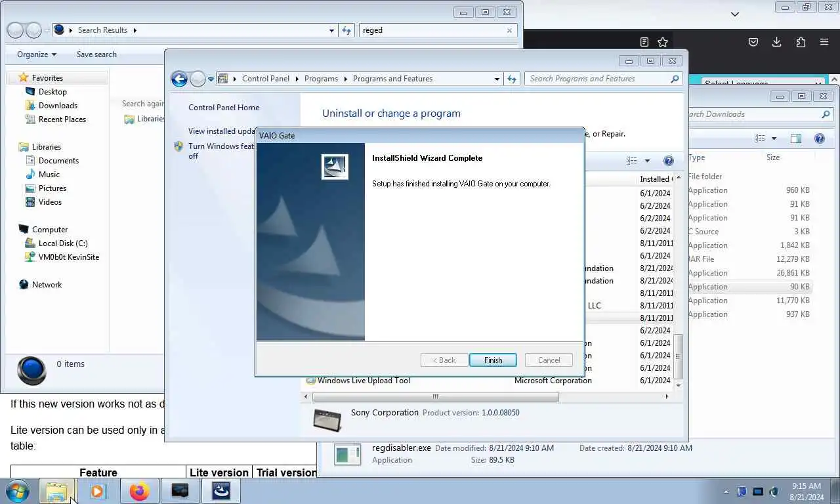Screen dimensions: 840x504
Task: Open the Windows Start menu
Action: pyautogui.click(x=18, y=491)
